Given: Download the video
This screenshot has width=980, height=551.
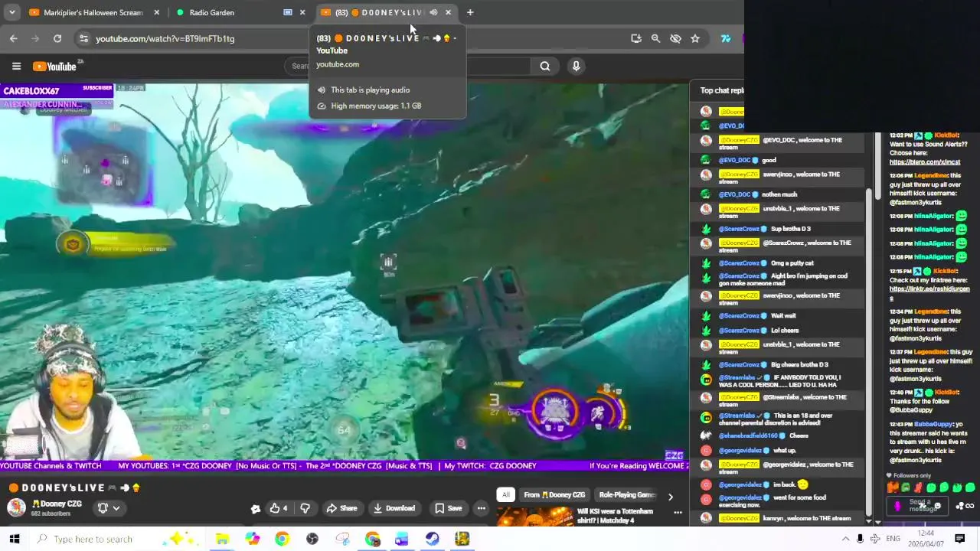Looking at the screenshot, I should click(394, 508).
